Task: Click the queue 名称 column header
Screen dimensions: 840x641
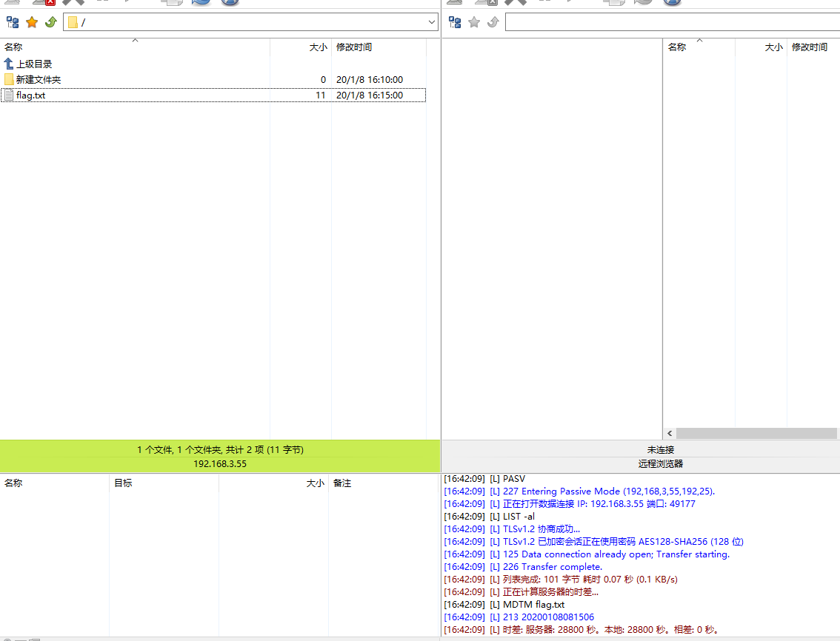Action: [x=55, y=483]
